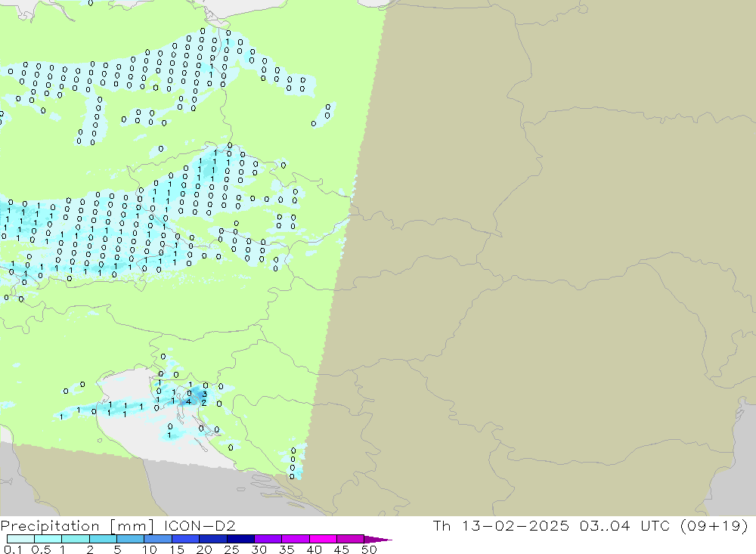The image size is (756, 554).
Task: Click the 20–25 mm dark blue segment
Action: [212, 539]
